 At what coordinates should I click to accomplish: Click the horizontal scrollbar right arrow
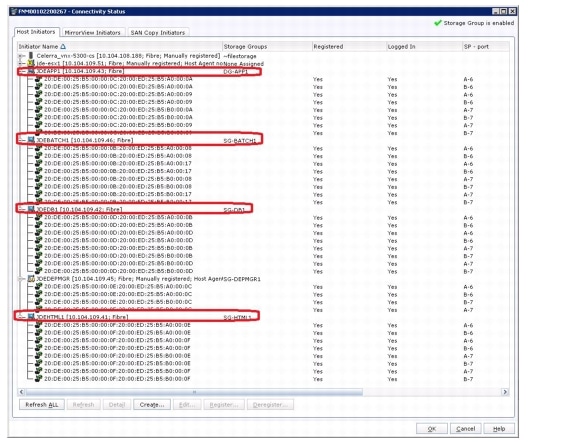[x=505, y=392]
